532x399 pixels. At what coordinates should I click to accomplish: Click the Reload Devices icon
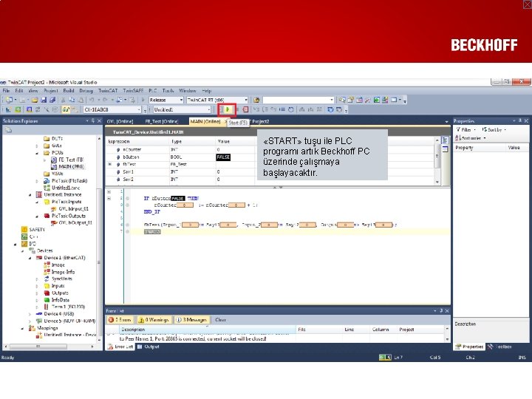[x=38, y=109]
